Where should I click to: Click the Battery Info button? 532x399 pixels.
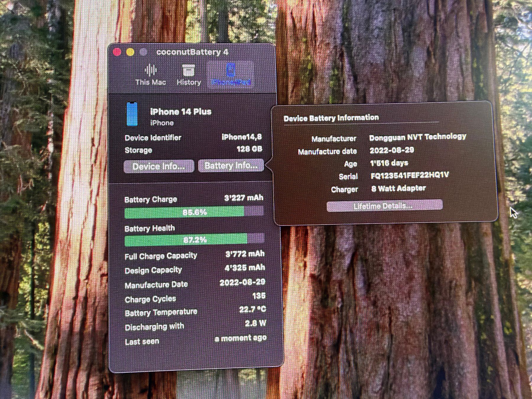231,166
